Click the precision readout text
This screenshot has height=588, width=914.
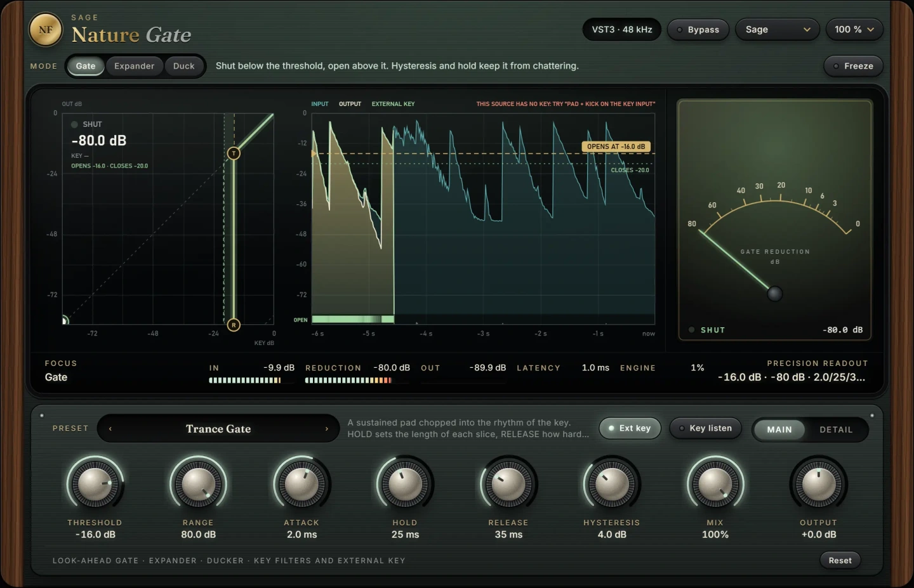point(791,377)
